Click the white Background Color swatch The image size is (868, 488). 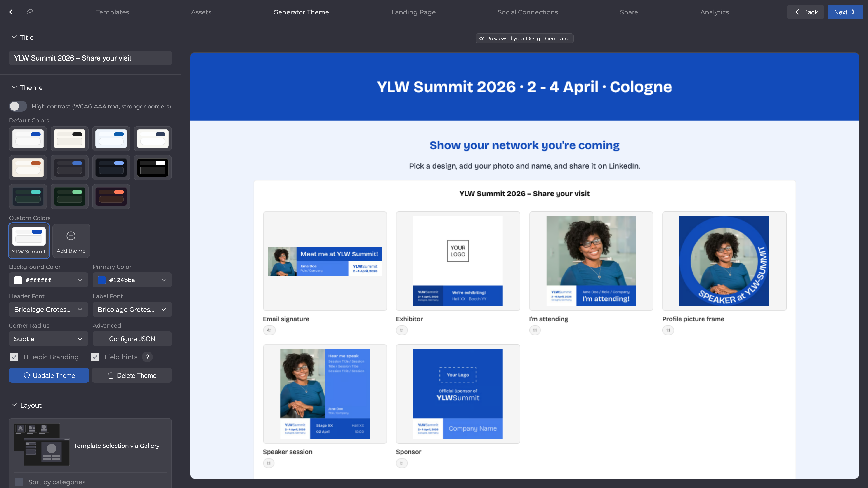pos(18,280)
